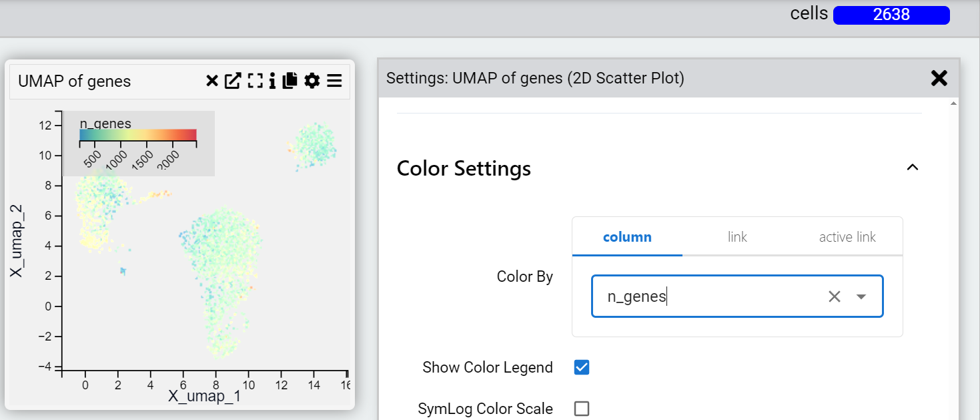Open the Color By dropdown arrow
Viewport: 980px width, 420px height.
[861, 296]
